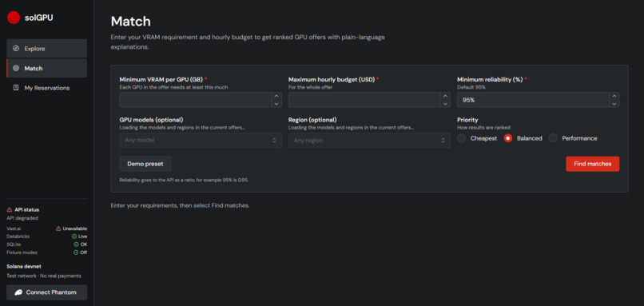
Task: Click the My Reservations bookmark icon
Action: coord(16,88)
